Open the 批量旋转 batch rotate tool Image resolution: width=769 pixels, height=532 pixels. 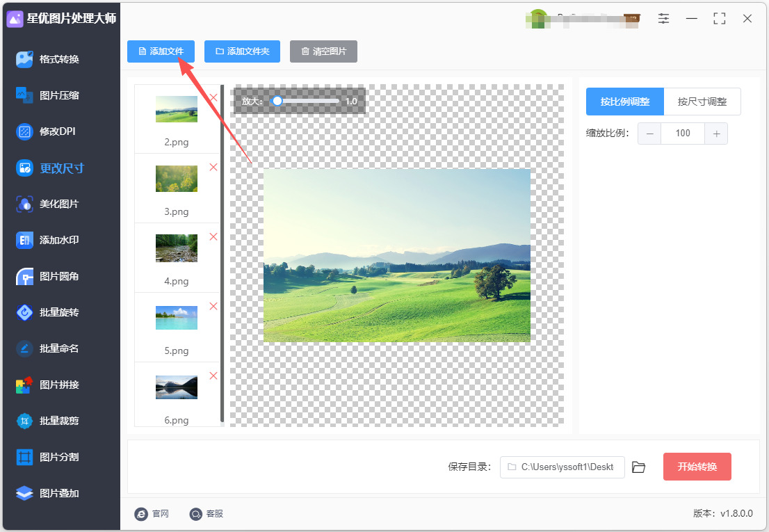click(x=47, y=312)
